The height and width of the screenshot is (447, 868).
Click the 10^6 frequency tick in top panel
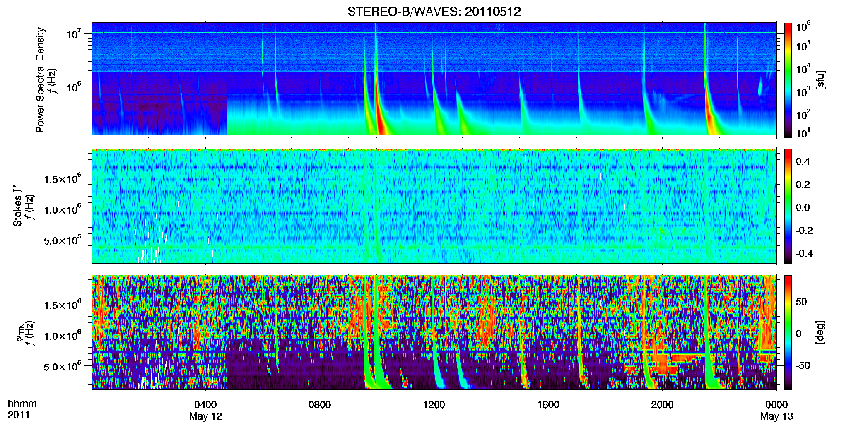pos(74,87)
